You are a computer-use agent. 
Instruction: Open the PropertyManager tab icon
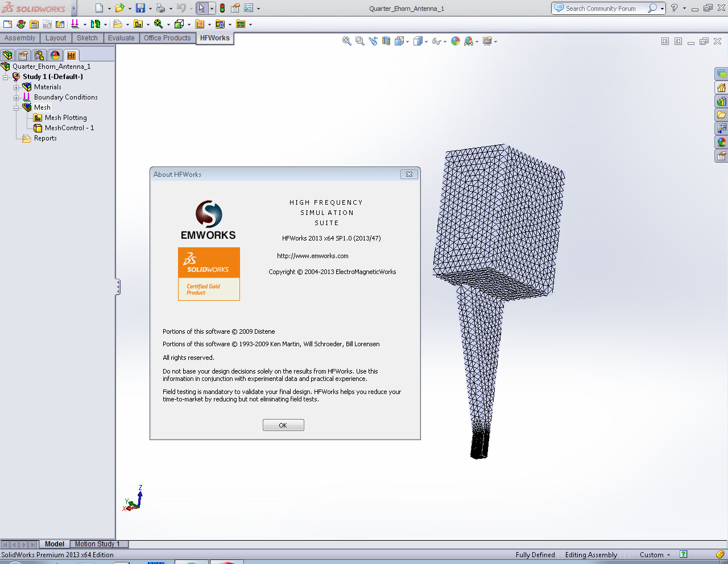(23, 55)
